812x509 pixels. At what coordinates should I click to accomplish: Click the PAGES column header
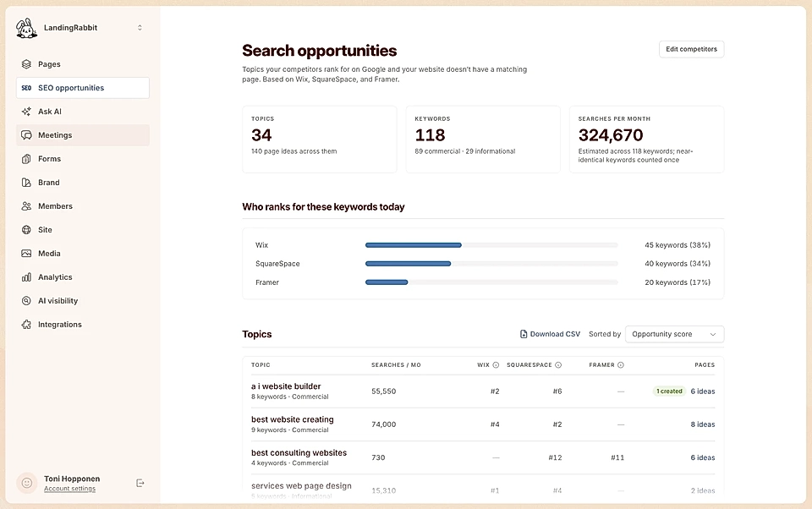tap(705, 365)
